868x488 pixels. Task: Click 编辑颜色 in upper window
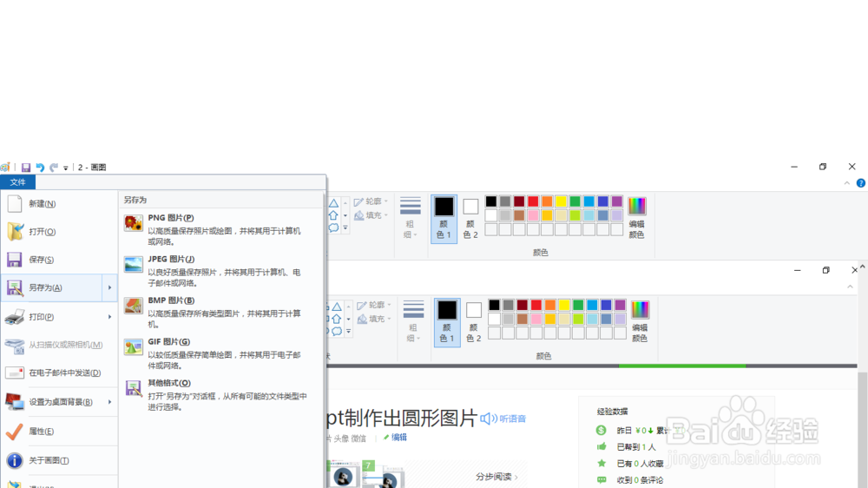[636, 218]
